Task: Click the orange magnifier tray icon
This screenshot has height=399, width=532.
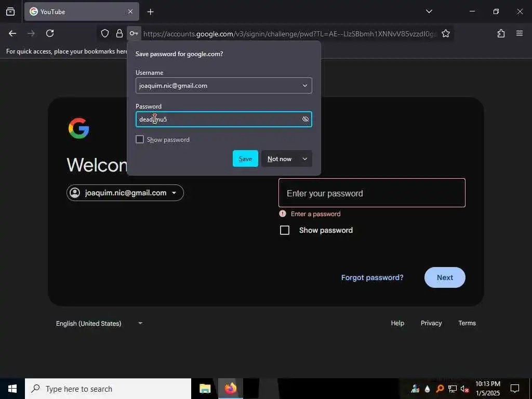Action: (x=440, y=389)
